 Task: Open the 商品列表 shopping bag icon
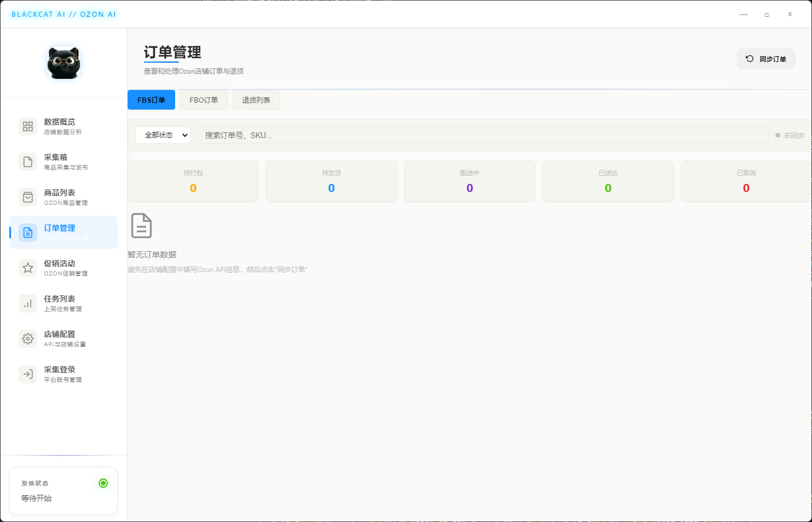[28, 197]
